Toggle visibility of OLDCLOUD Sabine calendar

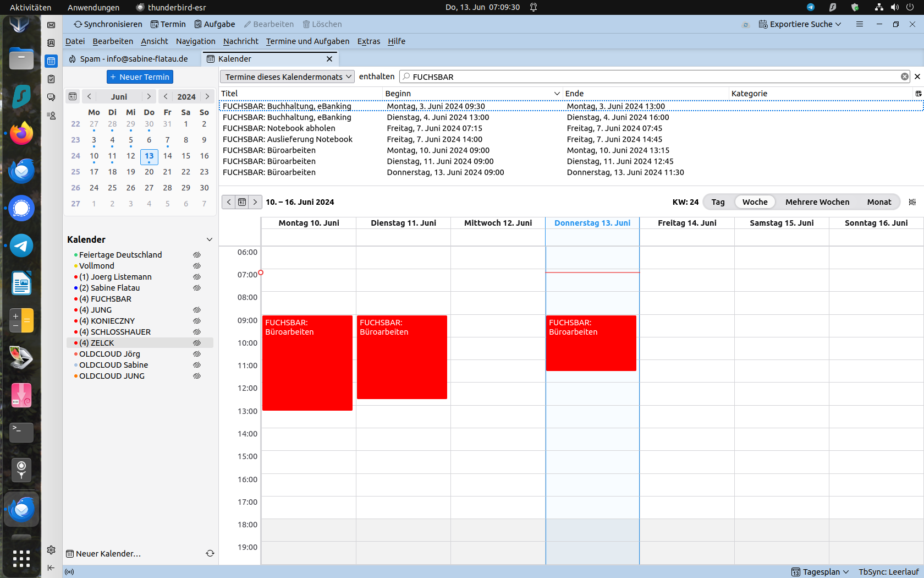click(x=197, y=365)
